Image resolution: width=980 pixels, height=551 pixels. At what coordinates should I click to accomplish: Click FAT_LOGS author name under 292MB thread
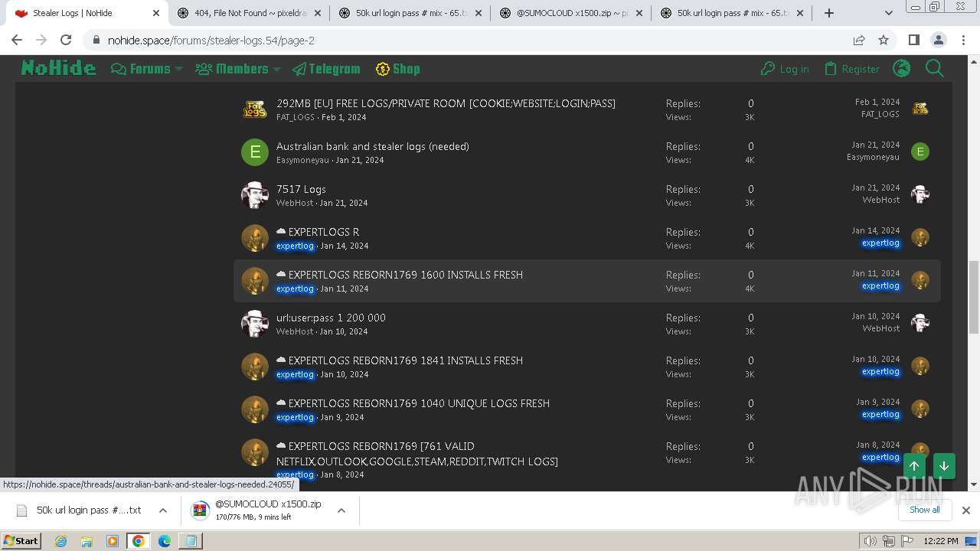point(296,117)
